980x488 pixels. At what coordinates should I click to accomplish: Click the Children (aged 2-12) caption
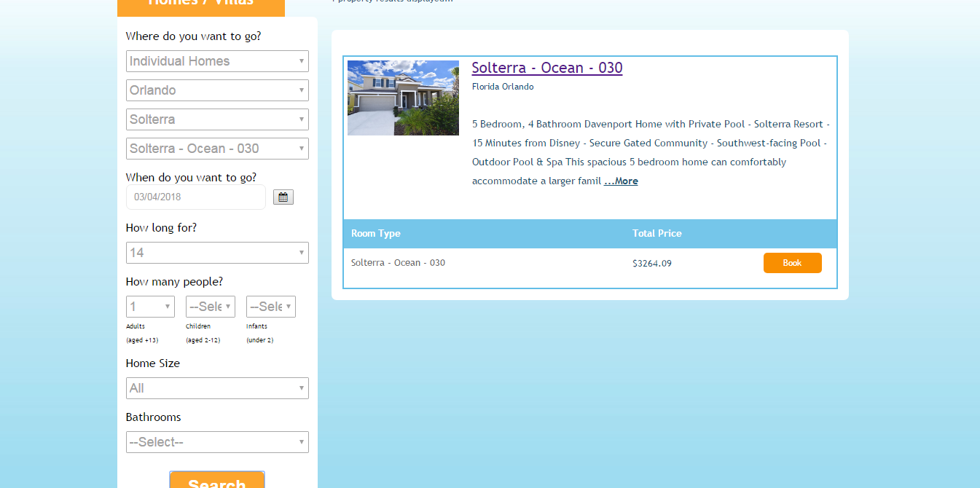[203, 334]
